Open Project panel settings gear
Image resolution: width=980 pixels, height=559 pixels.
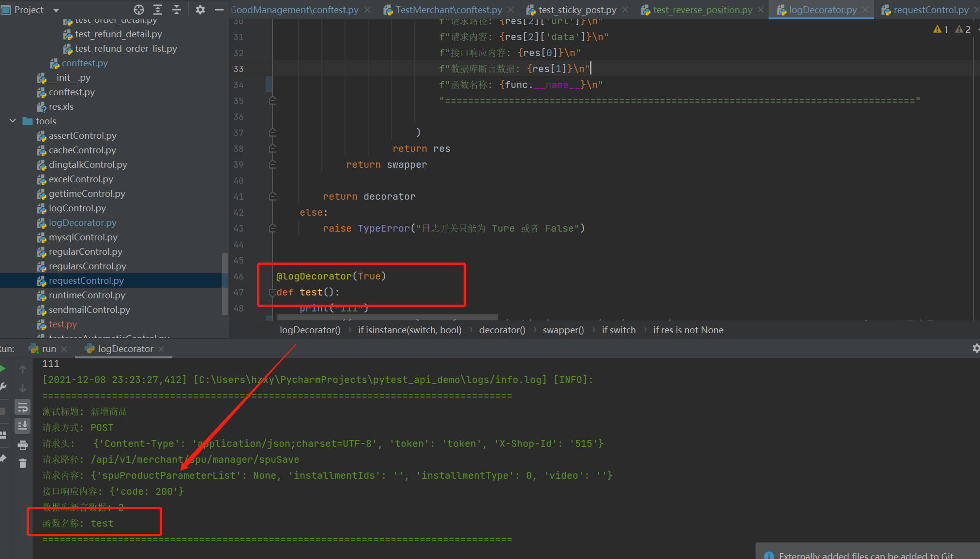click(x=200, y=10)
